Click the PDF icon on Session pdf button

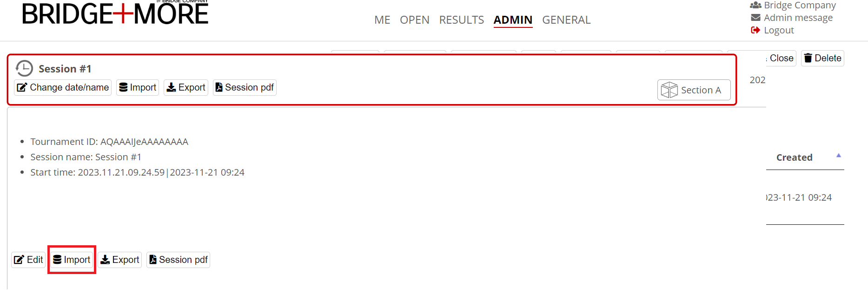pyautogui.click(x=153, y=260)
